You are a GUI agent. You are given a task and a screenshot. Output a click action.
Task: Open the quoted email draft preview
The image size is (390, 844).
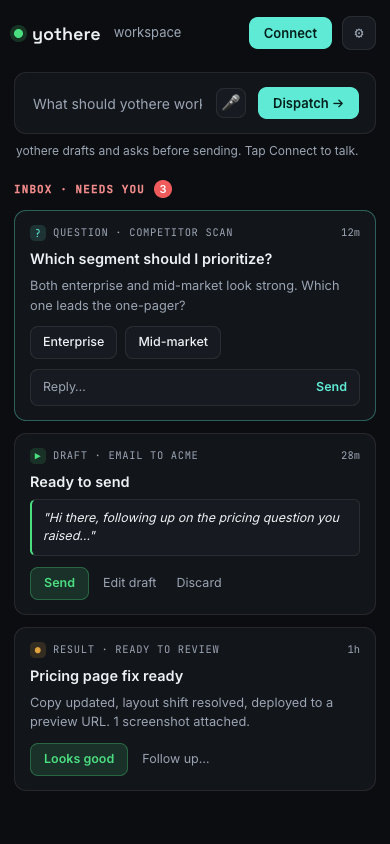point(195,527)
